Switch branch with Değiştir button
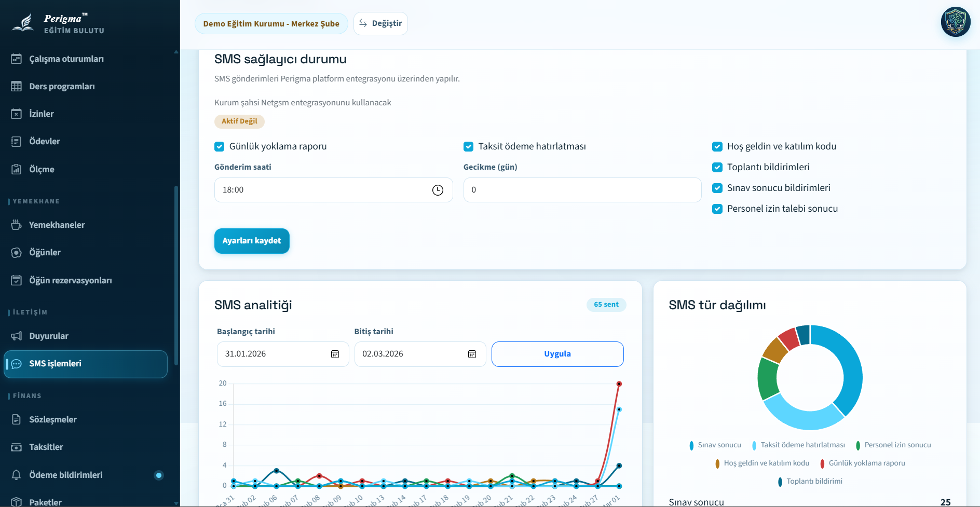Viewport: 980px width, 507px height. [x=380, y=23]
